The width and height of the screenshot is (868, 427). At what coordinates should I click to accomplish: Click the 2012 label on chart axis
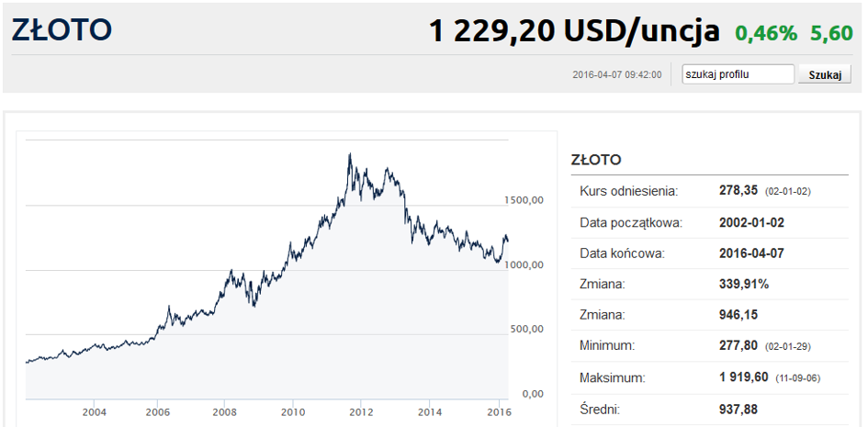click(360, 411)
